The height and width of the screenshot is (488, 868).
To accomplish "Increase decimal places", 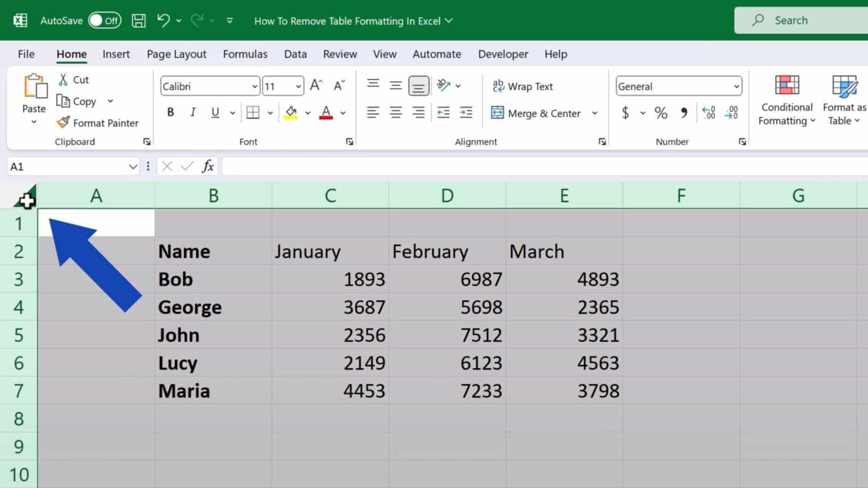I will pyautogui.click(x=709, y=113).
